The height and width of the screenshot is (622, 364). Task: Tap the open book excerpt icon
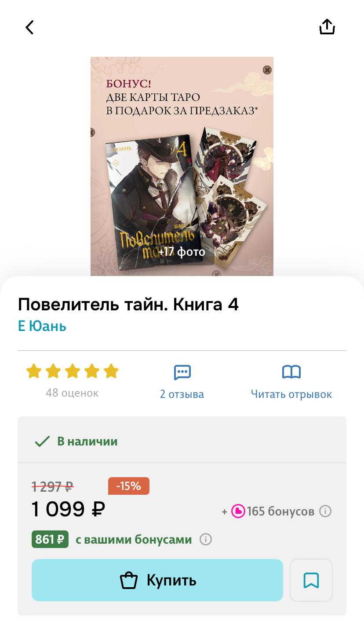pos(291,372)
